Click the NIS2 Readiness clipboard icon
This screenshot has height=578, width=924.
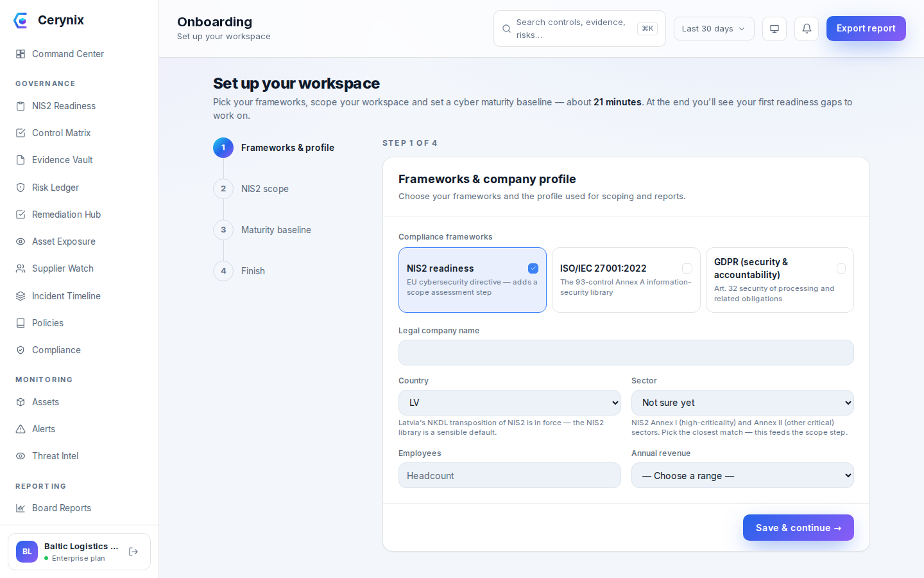point(21,106)
